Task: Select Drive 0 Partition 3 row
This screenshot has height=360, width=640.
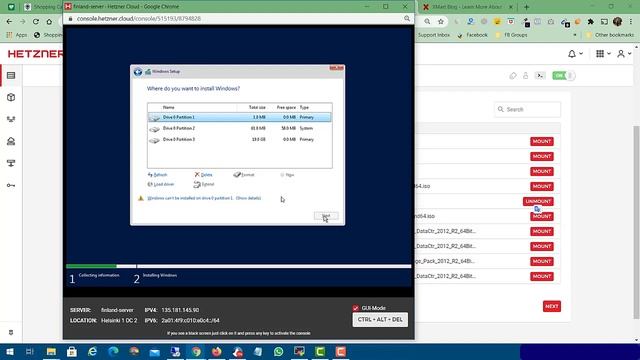Action: (x=240, y=140)
